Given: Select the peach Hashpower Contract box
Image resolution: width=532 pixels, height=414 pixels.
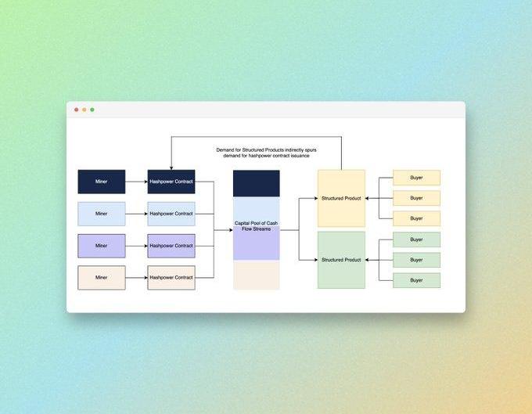Looking at the screenshot, I should click(x=171, y=278).
